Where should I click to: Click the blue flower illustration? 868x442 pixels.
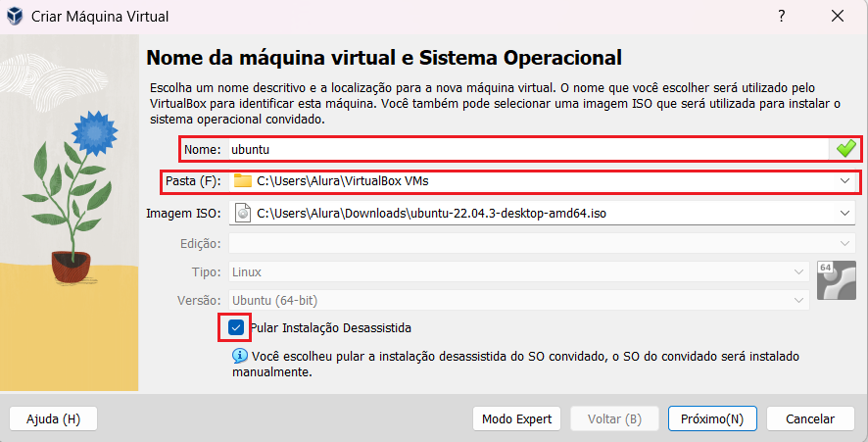point(95,133)
